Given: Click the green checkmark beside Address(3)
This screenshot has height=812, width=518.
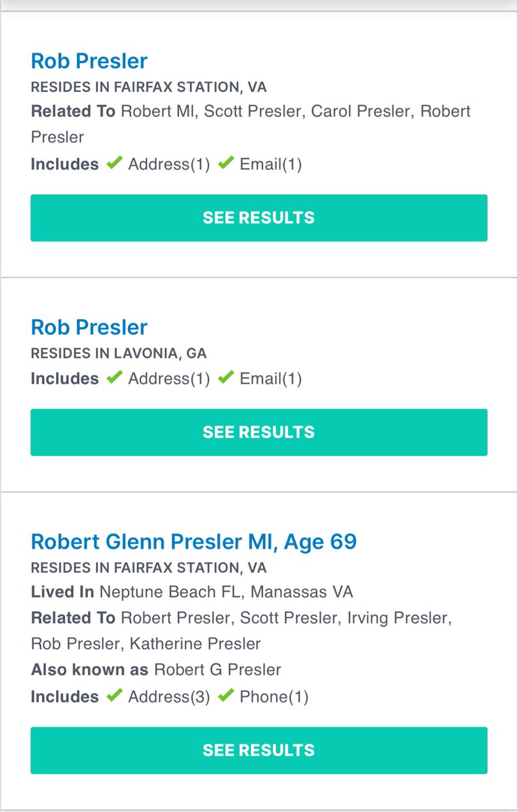Looking at the screenshot, I should (x=115, y=696).
